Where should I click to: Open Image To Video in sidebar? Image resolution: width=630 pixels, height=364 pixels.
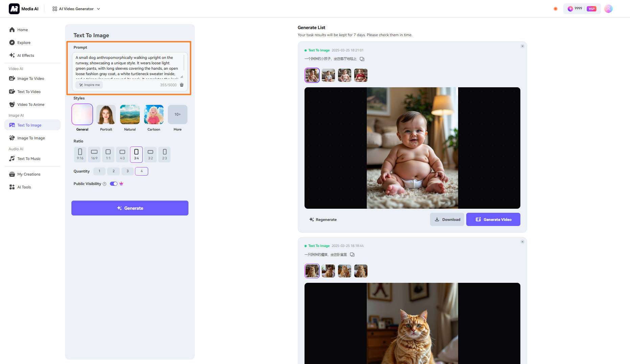pyautogui.click(x=30, y=78)
